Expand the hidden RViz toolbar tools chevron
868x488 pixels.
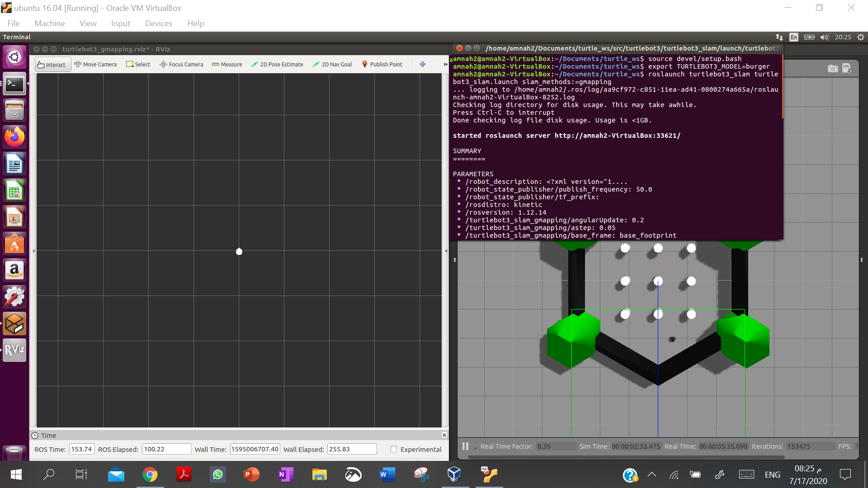pyautogui.click(x=445, y=64)
